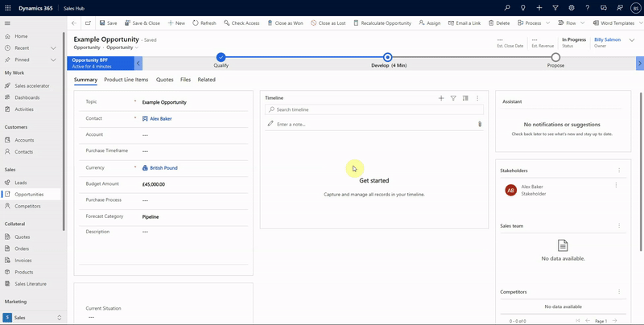This screenshot has height=325, width=644.
Task: Select the Propose stage in the process bar
Action: pos(555,57)
